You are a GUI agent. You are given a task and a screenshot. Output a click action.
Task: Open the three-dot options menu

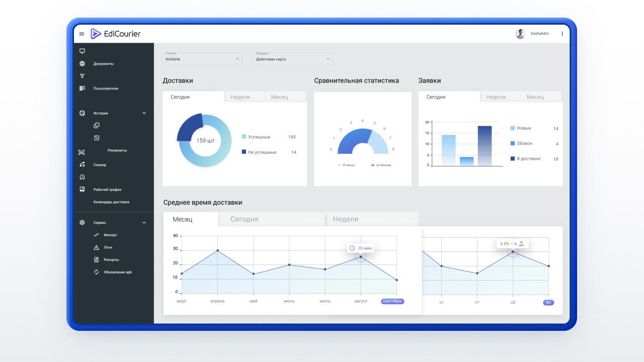(x=562, y=34)
